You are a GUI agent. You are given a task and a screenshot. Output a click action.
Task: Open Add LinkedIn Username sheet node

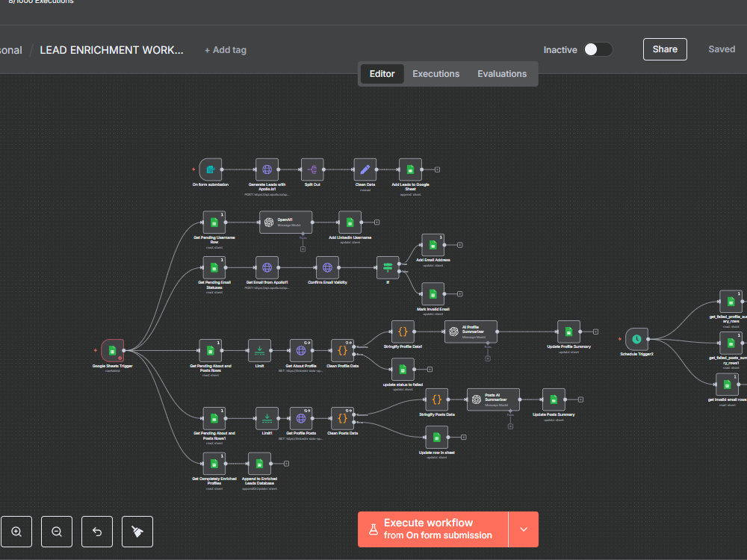350,223
